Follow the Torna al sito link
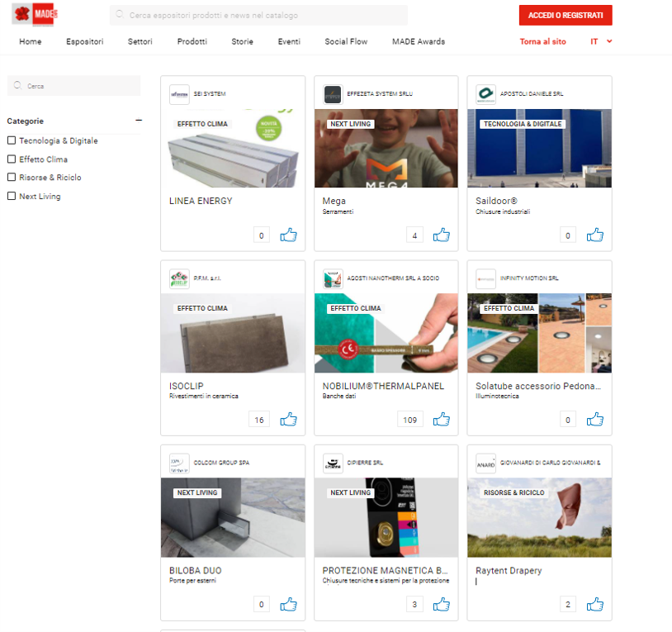 543,41
